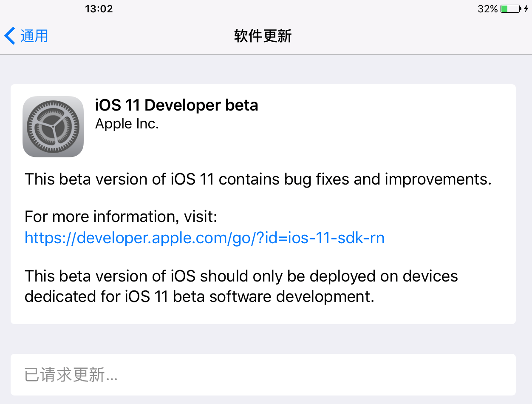Tap the Settings gear app icon
Viewport: 532px width, 404px height.
point(53,127)
